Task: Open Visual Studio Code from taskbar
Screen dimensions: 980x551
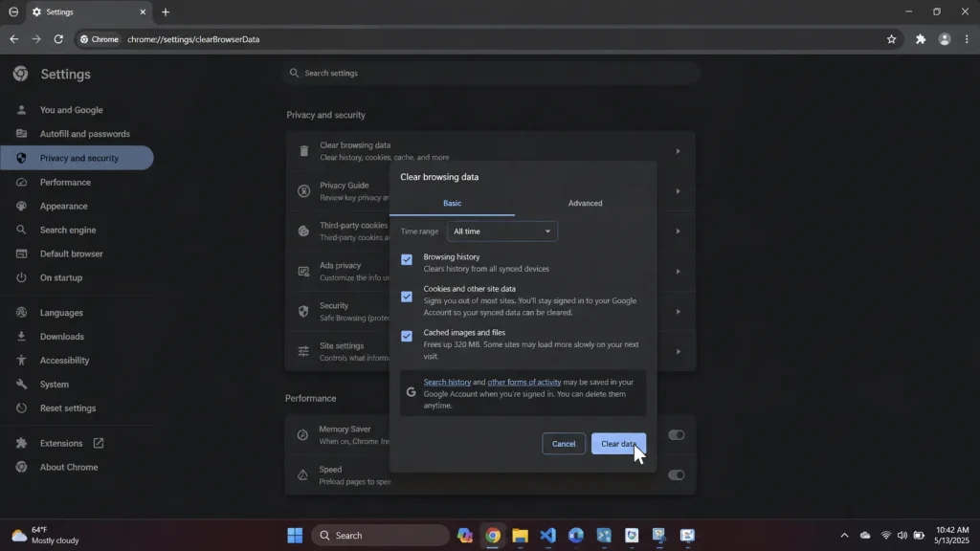Action: (x=548, y=536)
